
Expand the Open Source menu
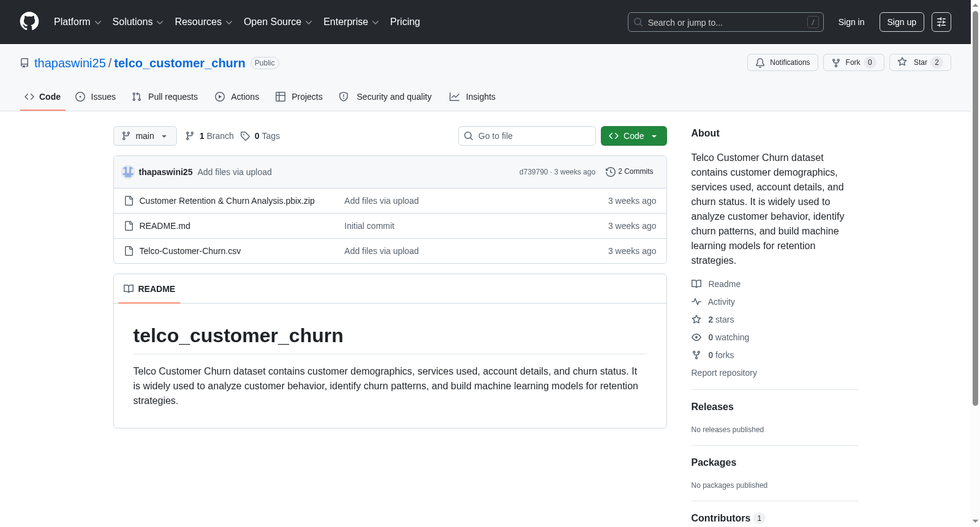[x=278, y=22]
